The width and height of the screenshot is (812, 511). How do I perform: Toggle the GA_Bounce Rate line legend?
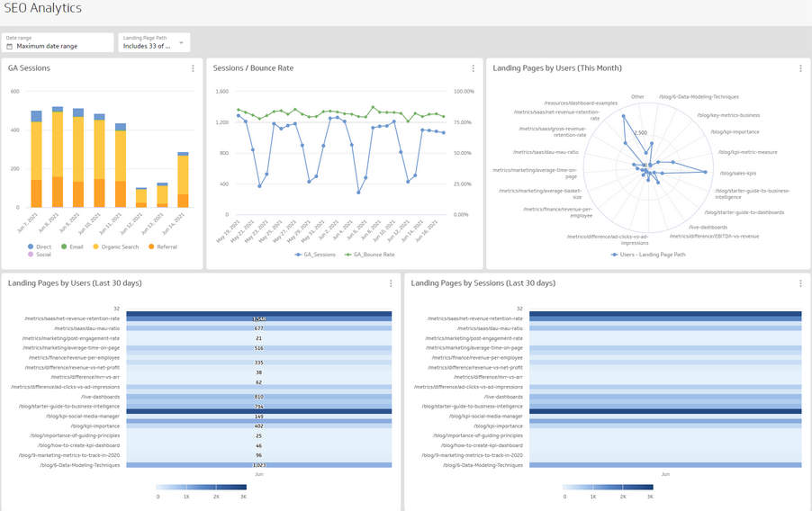(370, 255)
